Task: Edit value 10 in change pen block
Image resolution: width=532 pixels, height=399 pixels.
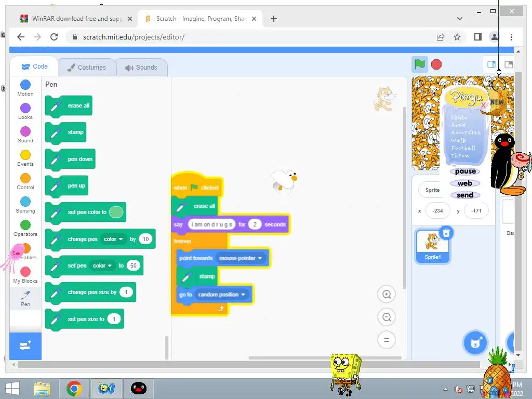Action: (145, 239)
